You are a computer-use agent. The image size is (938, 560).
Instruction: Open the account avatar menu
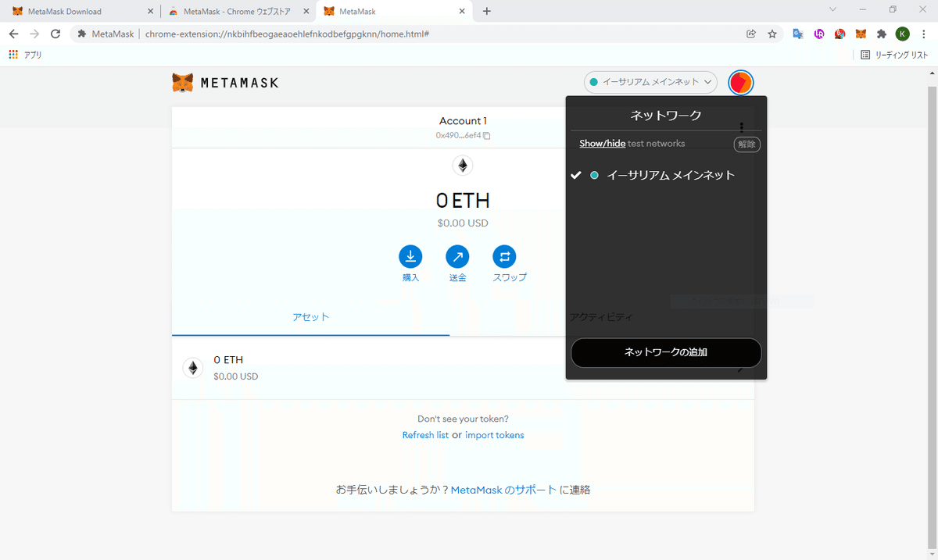(x=740, y=82)
